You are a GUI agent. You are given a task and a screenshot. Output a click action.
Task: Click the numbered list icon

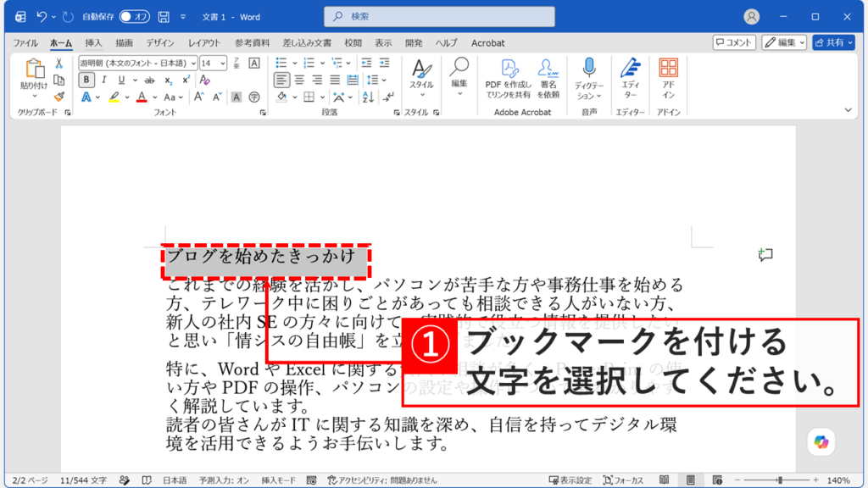[x=309, y=63]
